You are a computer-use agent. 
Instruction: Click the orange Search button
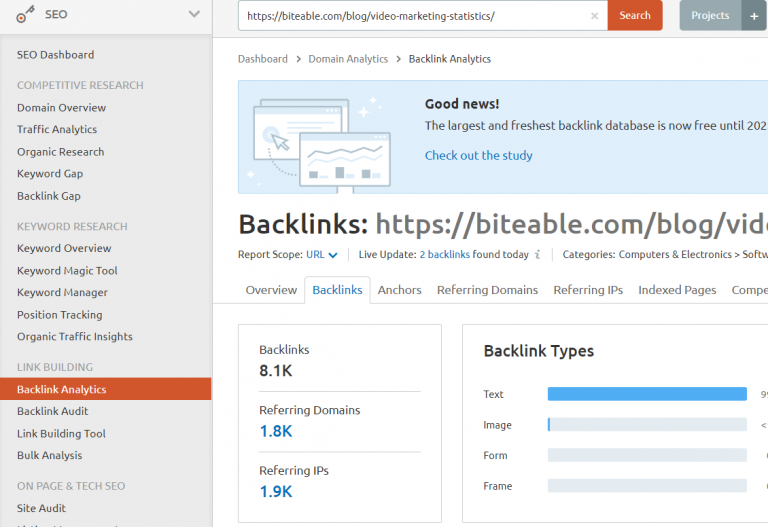click(x=635, y=15)
